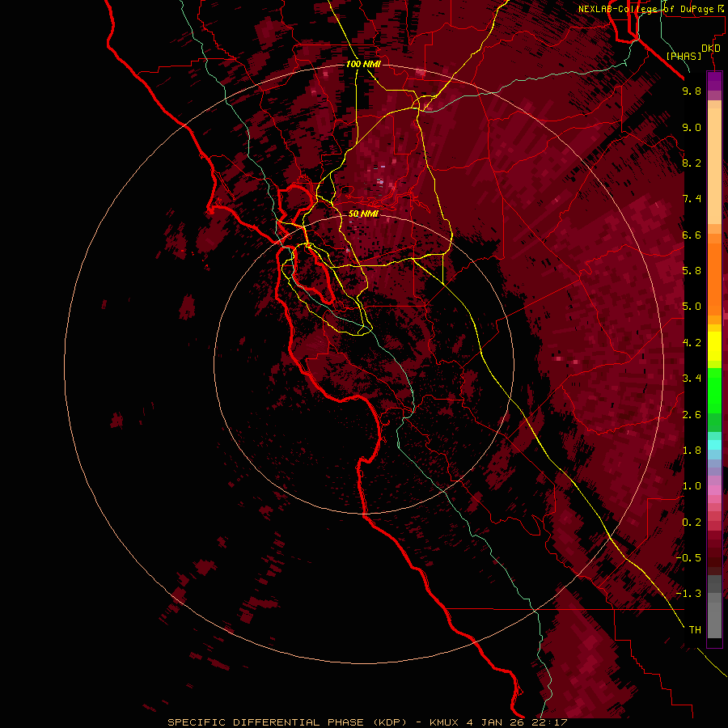Click the -0.5 scale value
728x728 pixels.
[x=688, y=558]
